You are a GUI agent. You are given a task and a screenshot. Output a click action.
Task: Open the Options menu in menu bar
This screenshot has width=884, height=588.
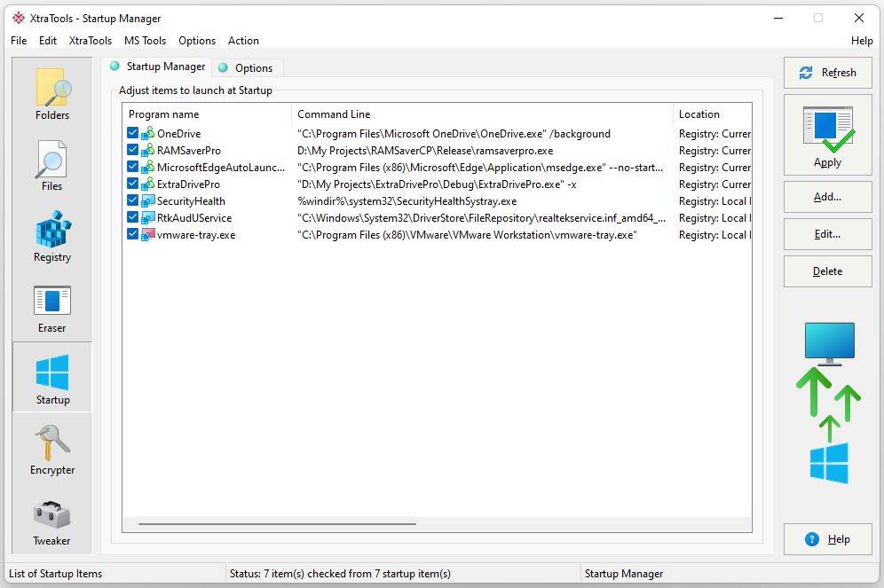(x=197, y=41)
